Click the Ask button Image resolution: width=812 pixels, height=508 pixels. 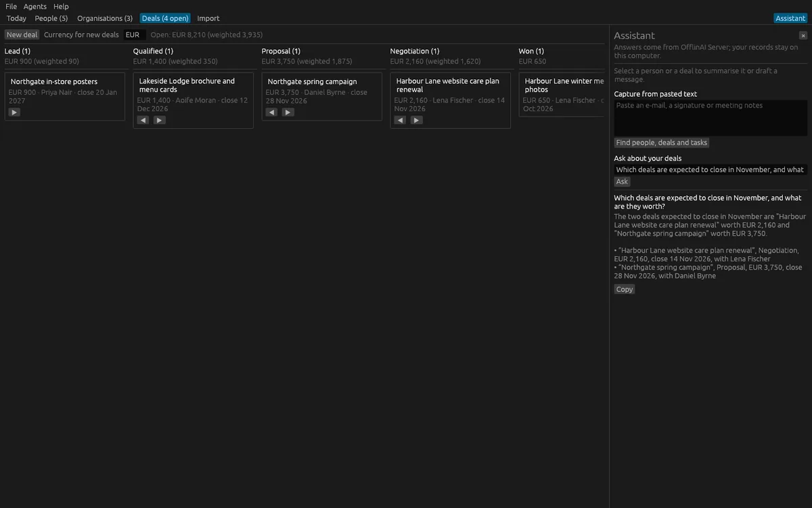click(x=623, y=182)
